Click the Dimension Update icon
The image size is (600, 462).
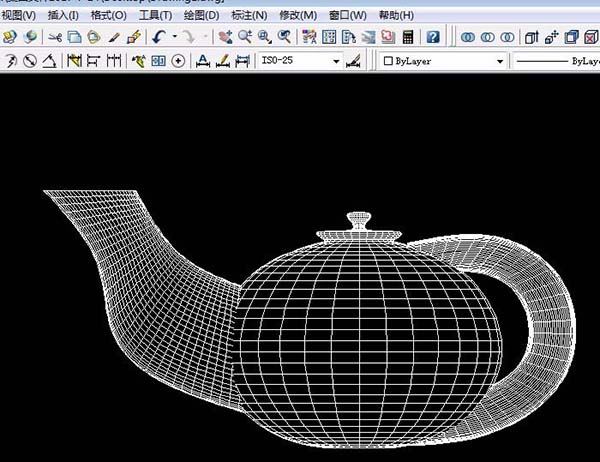click(242, 60)
